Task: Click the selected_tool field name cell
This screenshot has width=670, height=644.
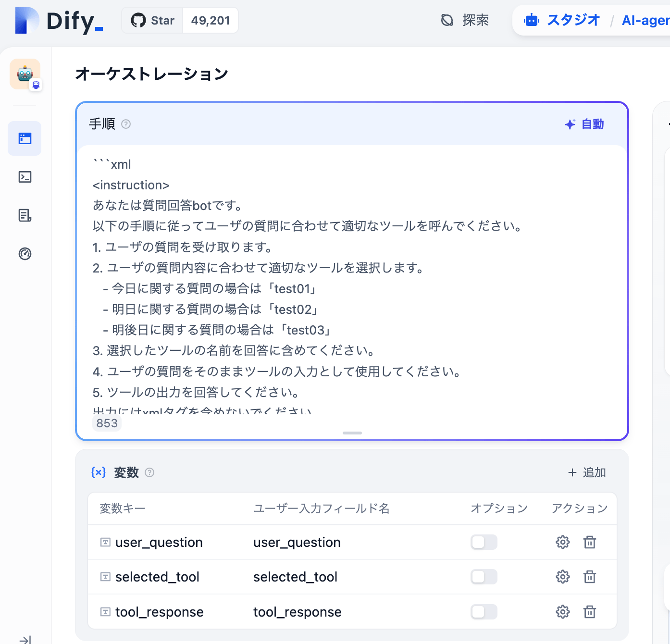Action: click(295, 577)
